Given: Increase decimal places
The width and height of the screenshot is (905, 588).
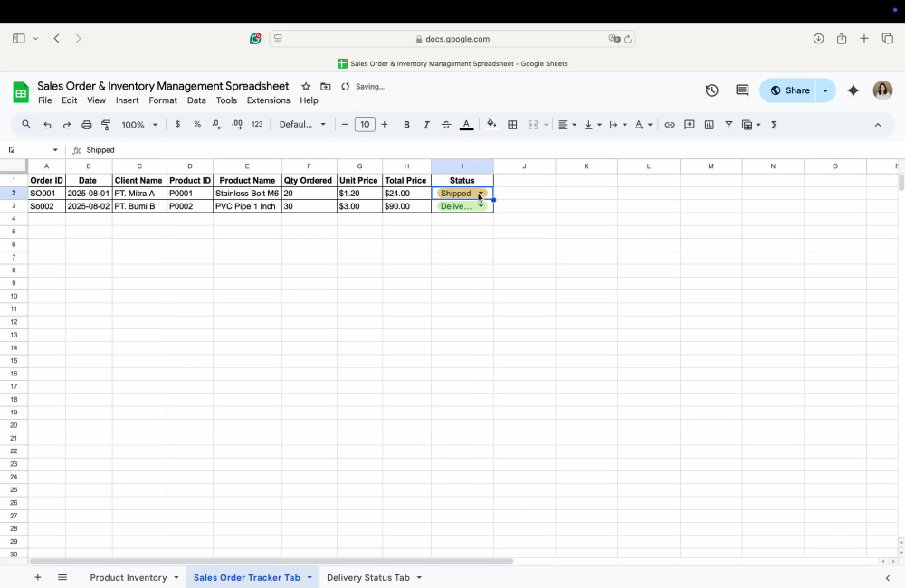Looking at the screenshot, I should [237, 125].
